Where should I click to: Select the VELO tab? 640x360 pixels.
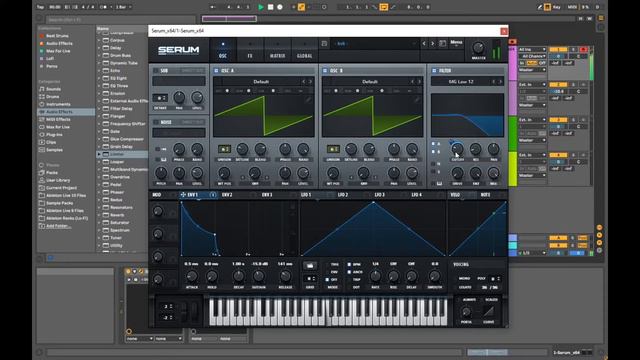click(455, 195)
